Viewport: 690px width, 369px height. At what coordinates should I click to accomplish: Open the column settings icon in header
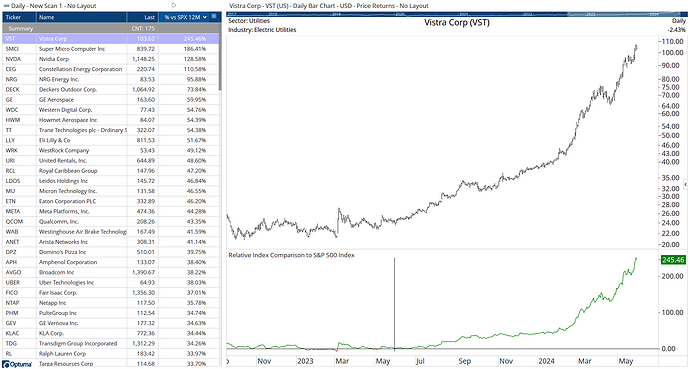pos(214,17)
